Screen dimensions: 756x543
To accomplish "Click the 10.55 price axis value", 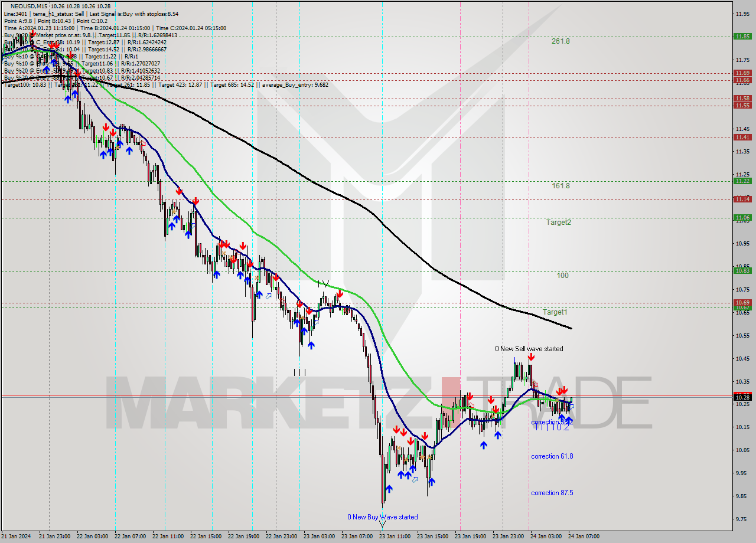I will (x=742, y=335).
